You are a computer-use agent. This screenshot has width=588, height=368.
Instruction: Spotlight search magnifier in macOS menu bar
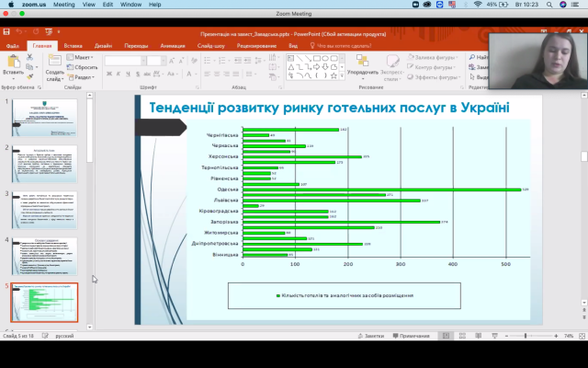(549, 5)
